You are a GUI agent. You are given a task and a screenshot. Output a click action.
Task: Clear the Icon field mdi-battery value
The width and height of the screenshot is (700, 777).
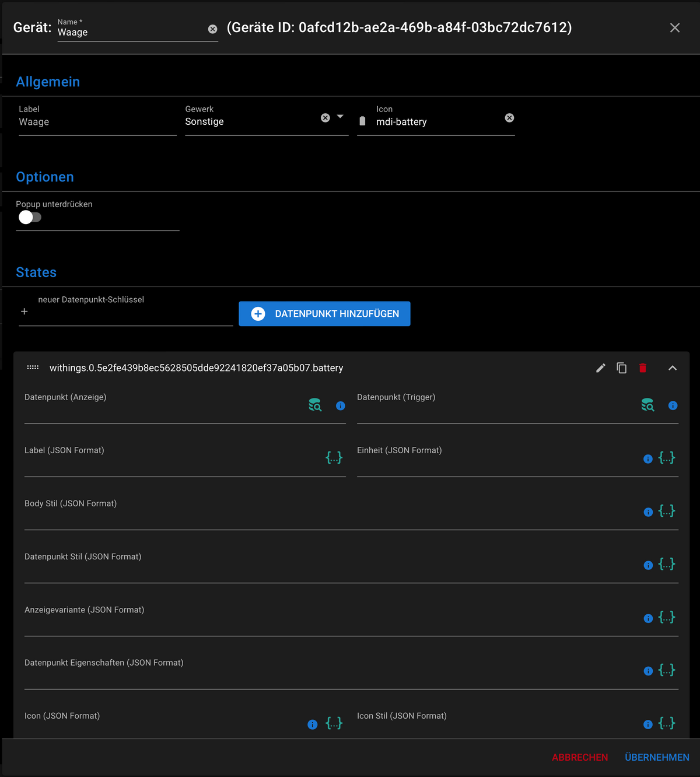click(x=509, y=118)
